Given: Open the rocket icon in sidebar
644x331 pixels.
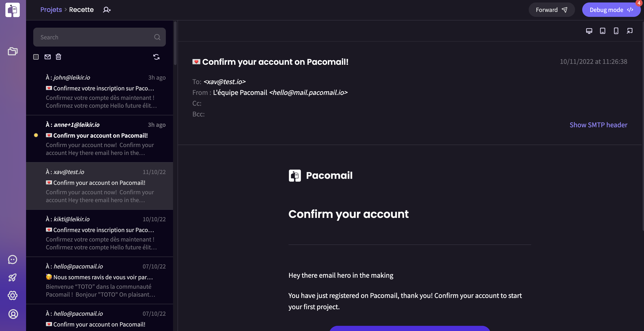Looking at the screenshot, I should 13,277.
